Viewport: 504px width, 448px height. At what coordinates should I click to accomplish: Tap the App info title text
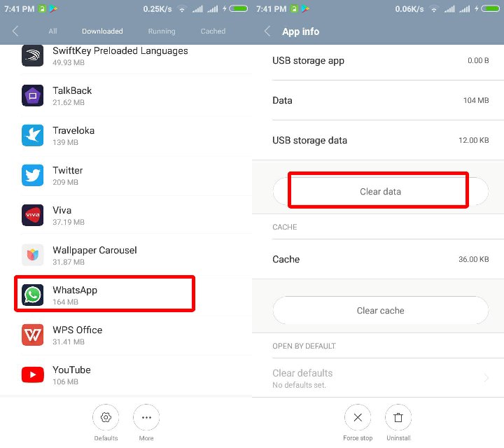pos(300,31)
